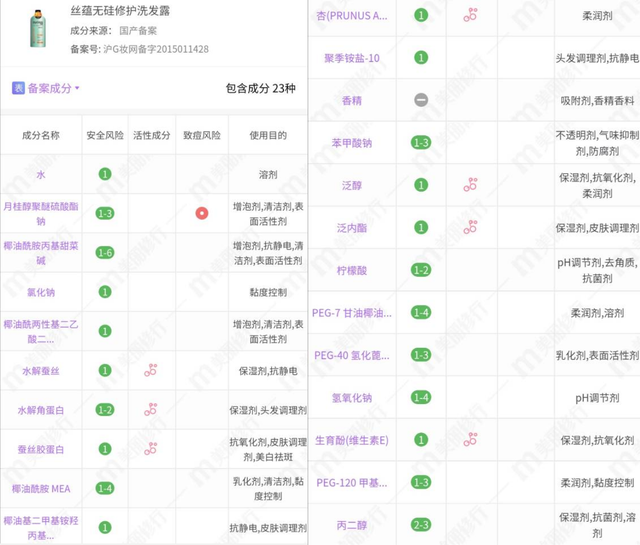Click the 国产备案 source text
640x545 pixels.
(138, 31)
